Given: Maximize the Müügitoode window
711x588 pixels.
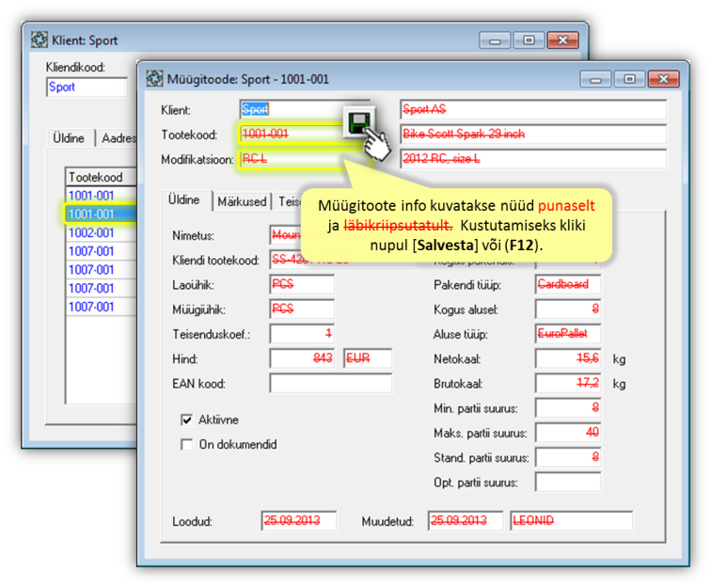Looking at the screenshot, I should coord(629,79).
